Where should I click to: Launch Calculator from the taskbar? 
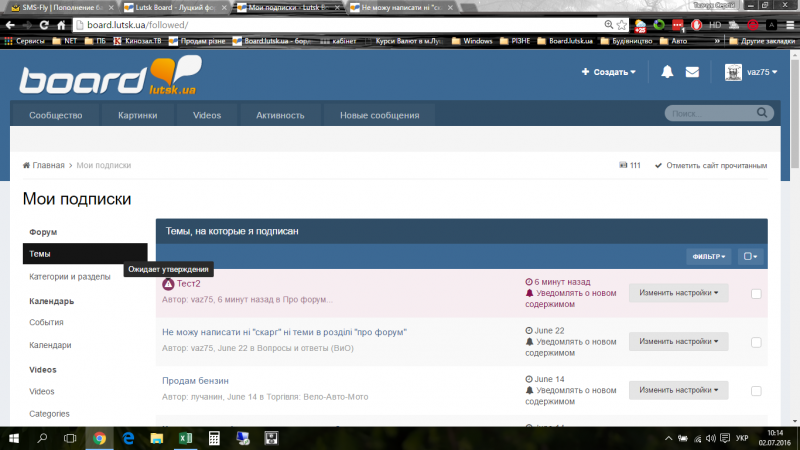214,438
